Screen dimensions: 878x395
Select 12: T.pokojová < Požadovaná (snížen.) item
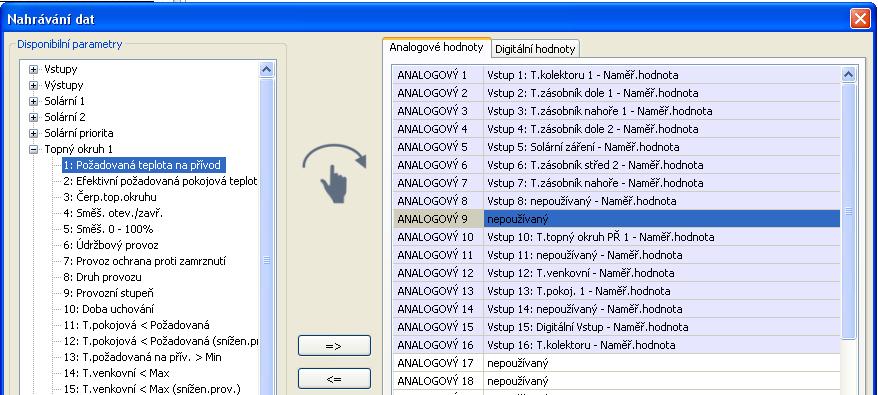160,341
